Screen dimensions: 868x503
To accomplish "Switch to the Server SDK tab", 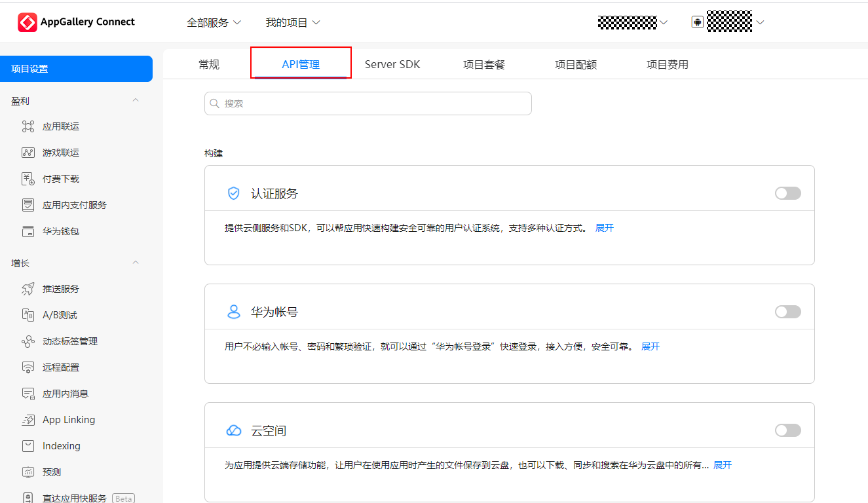I will pos(392,64).
